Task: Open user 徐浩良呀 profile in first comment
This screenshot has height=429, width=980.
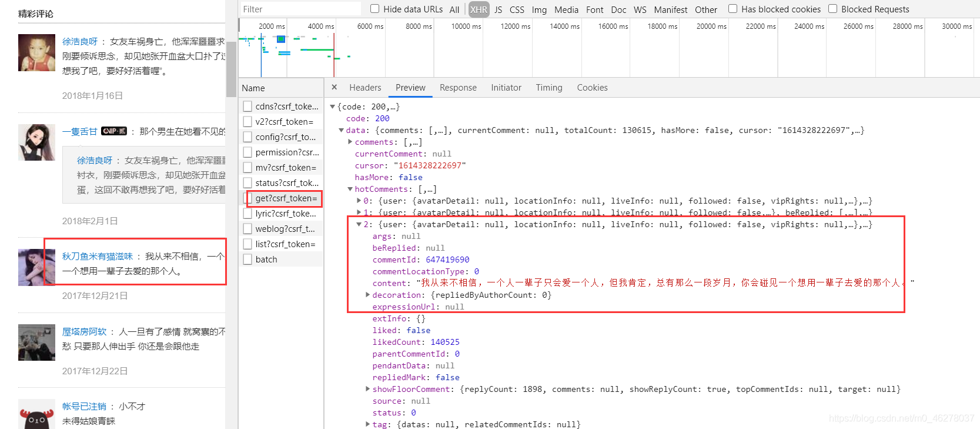Action: click(80, 42)
